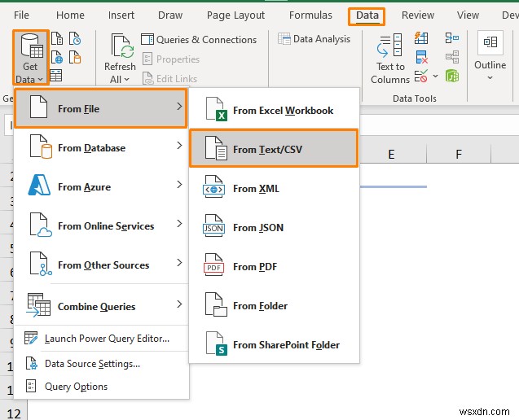Click the Existing Connections icon in ribbon
Image resolution: width=519 pixels, height=420 pixels.
coord(75,57)
